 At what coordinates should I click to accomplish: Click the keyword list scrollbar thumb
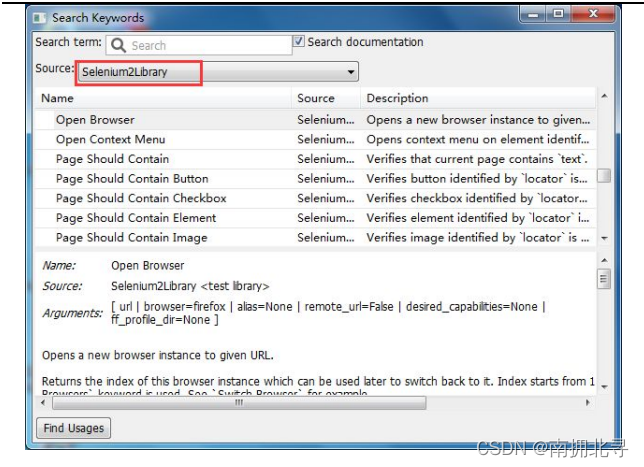pos(604,176)
